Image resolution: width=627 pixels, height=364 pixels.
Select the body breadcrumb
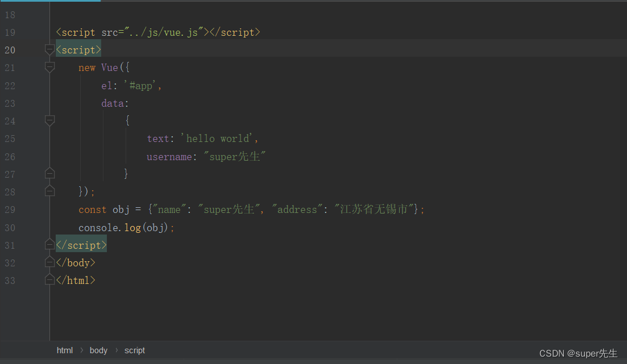tap(98, 350)
